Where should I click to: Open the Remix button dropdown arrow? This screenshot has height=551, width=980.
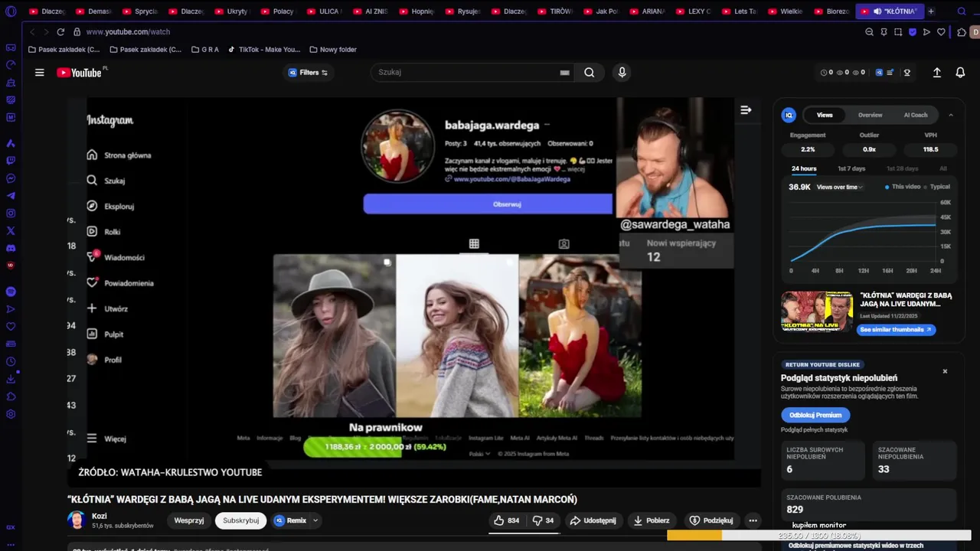[315, 520]
